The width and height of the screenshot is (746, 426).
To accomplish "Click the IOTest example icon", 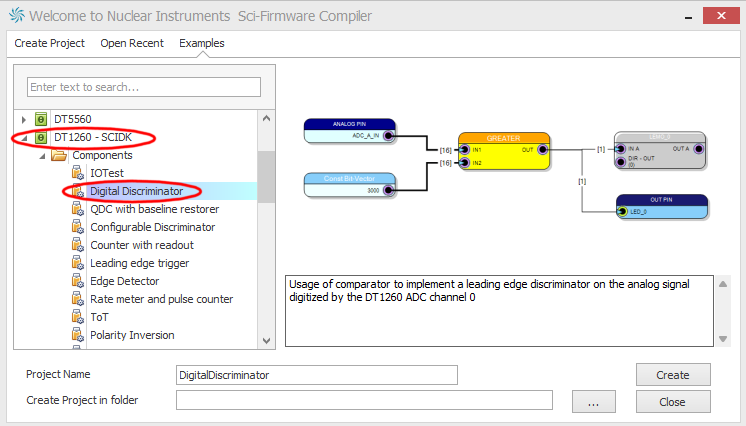I will [x=78, y=173].
